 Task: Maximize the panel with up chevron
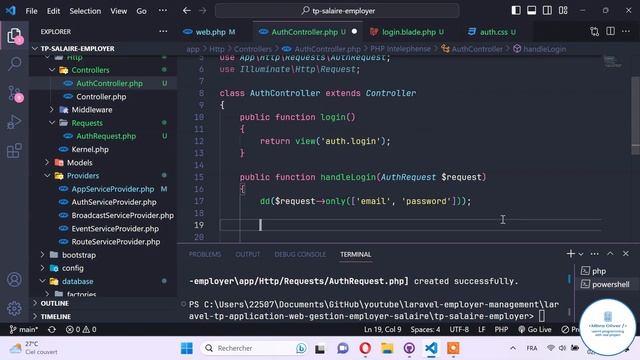click(610, 254)
